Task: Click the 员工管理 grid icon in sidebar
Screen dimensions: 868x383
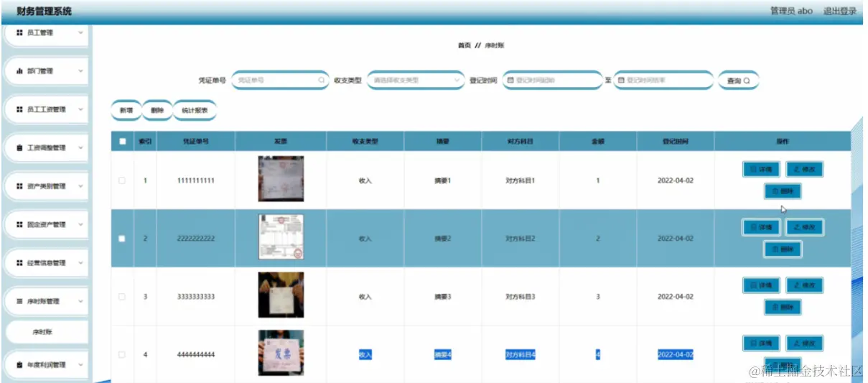Action: pos(19,32)
